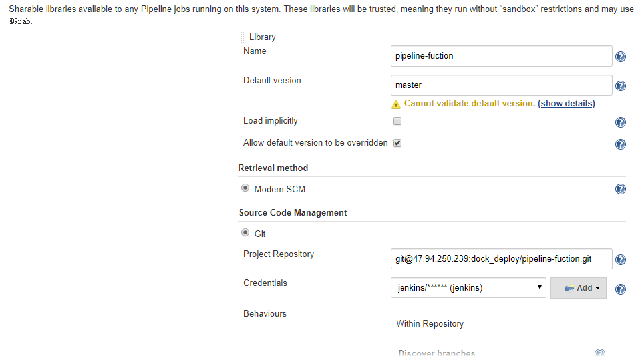Image resolution: width=644 pixels, height=356 pixels.
Task: Open help icon beside Modern SCM
Action: (620, 190)
